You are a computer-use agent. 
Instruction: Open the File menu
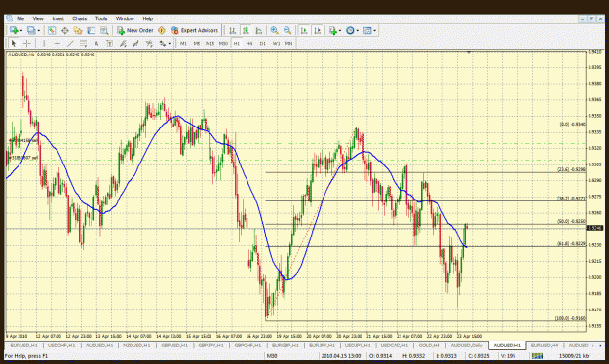20,18
